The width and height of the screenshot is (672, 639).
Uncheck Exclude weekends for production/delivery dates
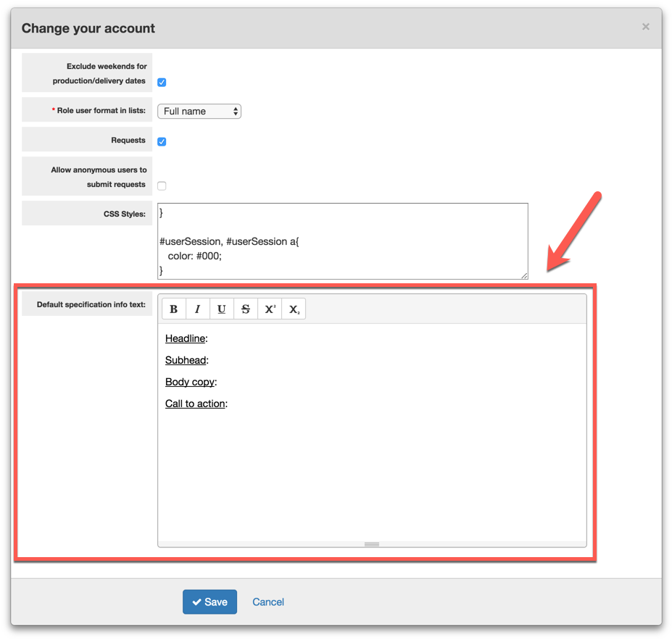[162, 83]
